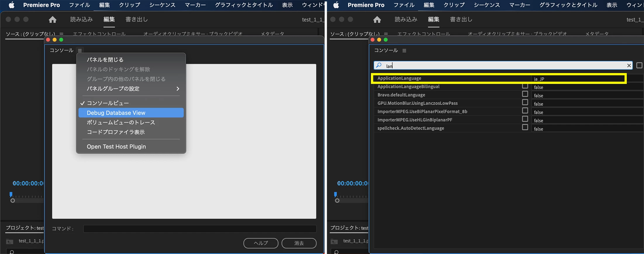Click the project bin icon in the left window

pos(10,241)
